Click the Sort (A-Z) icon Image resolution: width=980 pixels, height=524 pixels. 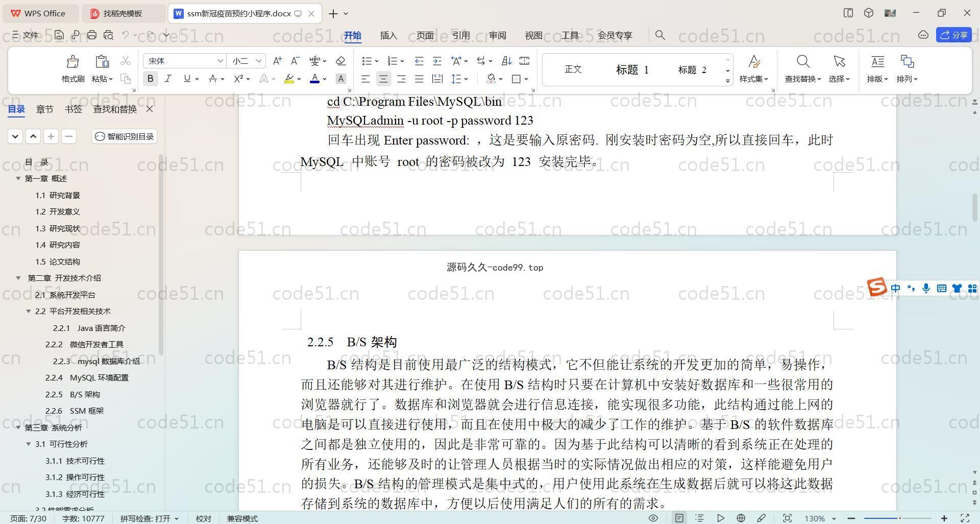point(506,61)
